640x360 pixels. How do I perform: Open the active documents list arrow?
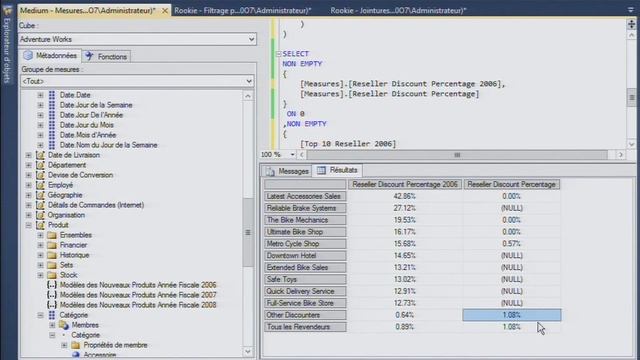[x=631, y=9]
